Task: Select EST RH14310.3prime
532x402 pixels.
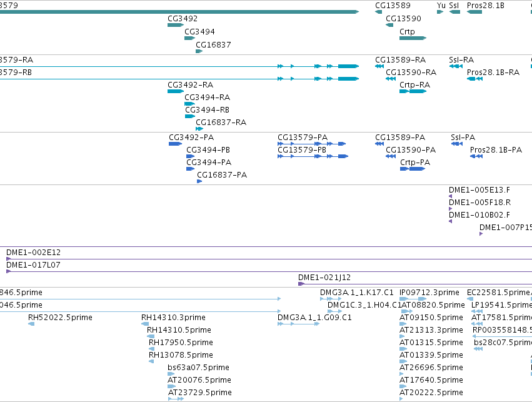Action: point(145,324)
